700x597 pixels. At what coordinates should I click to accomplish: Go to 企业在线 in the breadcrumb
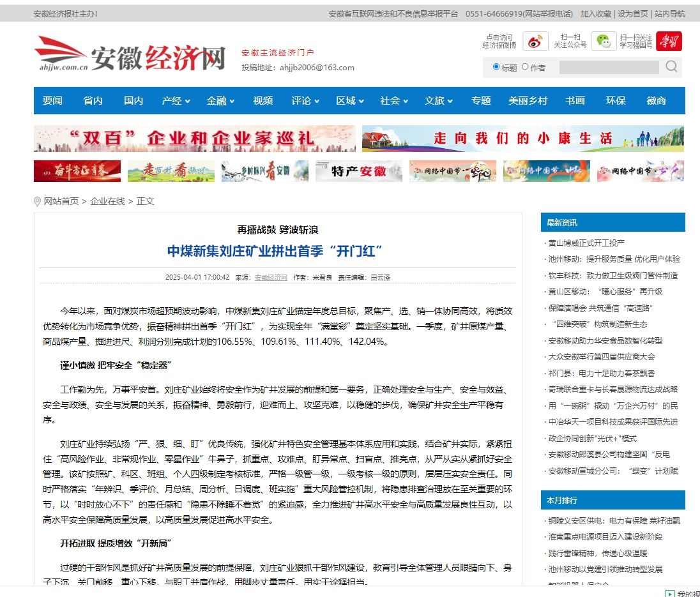(107, 201)
